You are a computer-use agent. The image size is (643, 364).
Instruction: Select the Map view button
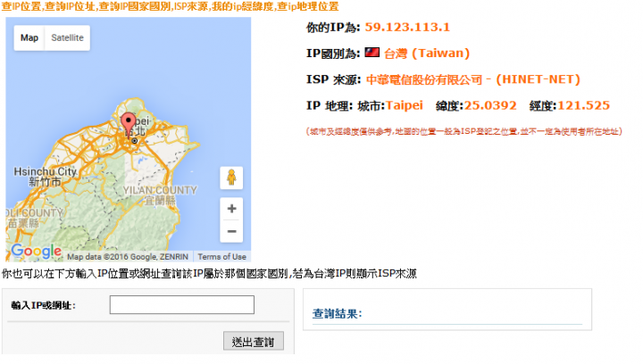pos(29,38)
